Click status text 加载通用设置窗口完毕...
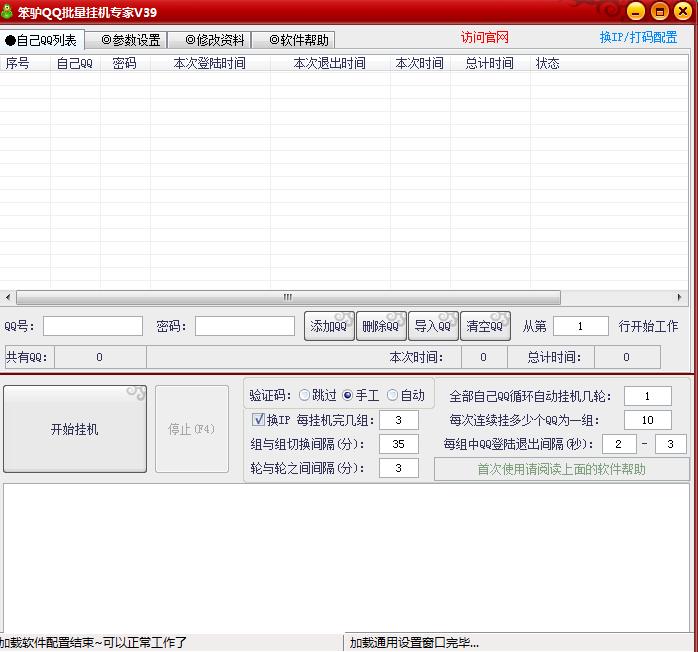 (414, 643)
